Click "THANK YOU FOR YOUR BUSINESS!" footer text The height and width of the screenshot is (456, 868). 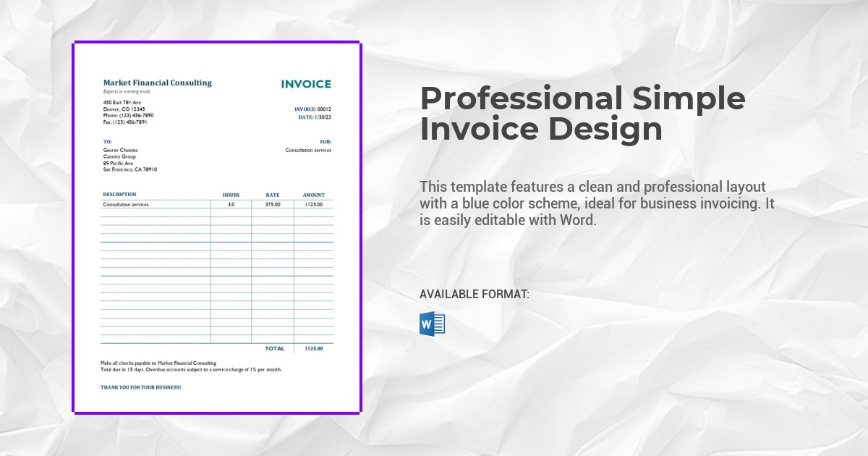(140, 387)
